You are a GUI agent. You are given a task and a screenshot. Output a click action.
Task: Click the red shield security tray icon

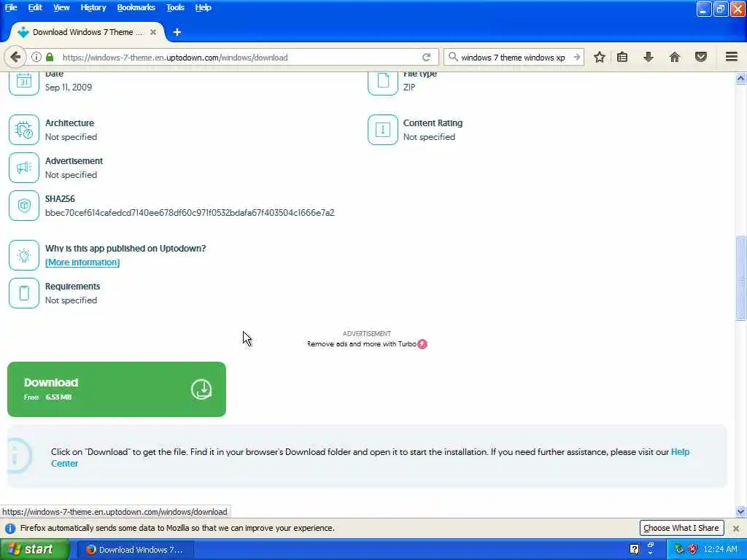click(x=693, y=549)
